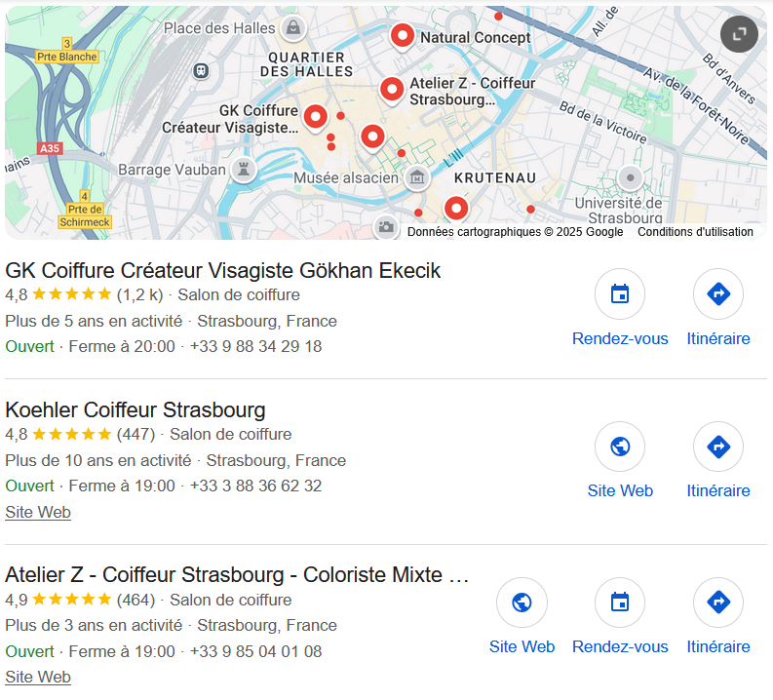Screen dimensions: 773x700
Task: Click the GK Coiffure map pin marker
Action: [315, 117]
